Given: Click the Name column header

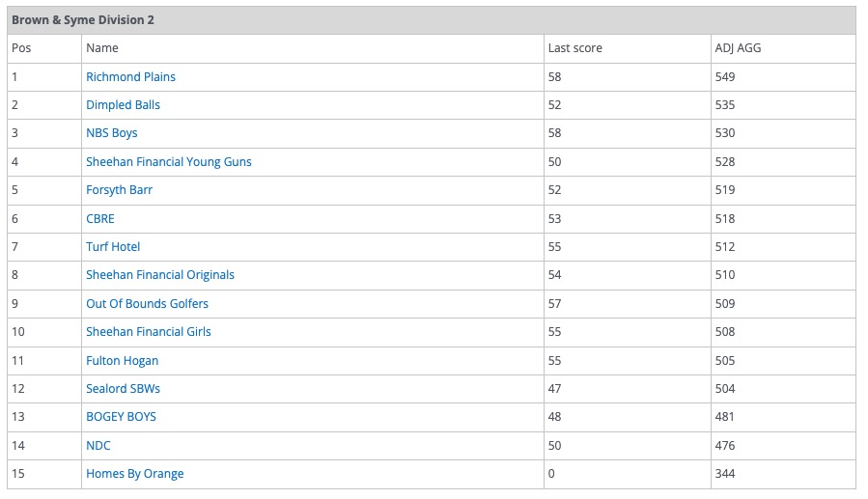Looking at the screenshot, I should click(x=102, y=48).
